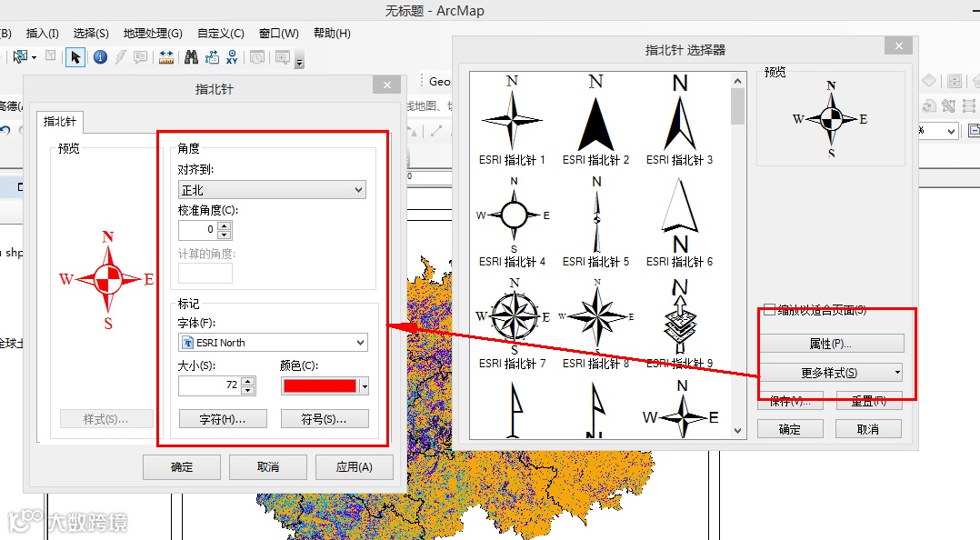
Task: Choose ESRI 指北针 3 style
Action: pos(679,121)
